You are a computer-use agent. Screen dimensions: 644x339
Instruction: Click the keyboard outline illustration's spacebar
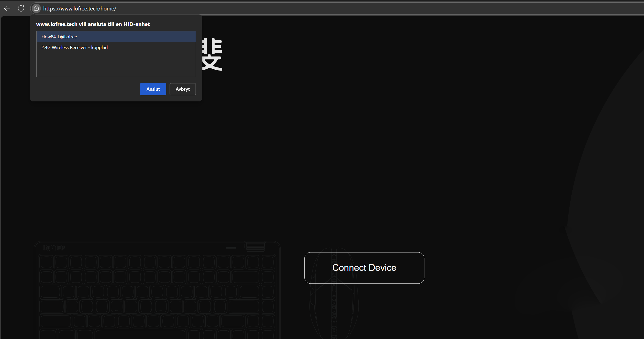tap(140, 334)
